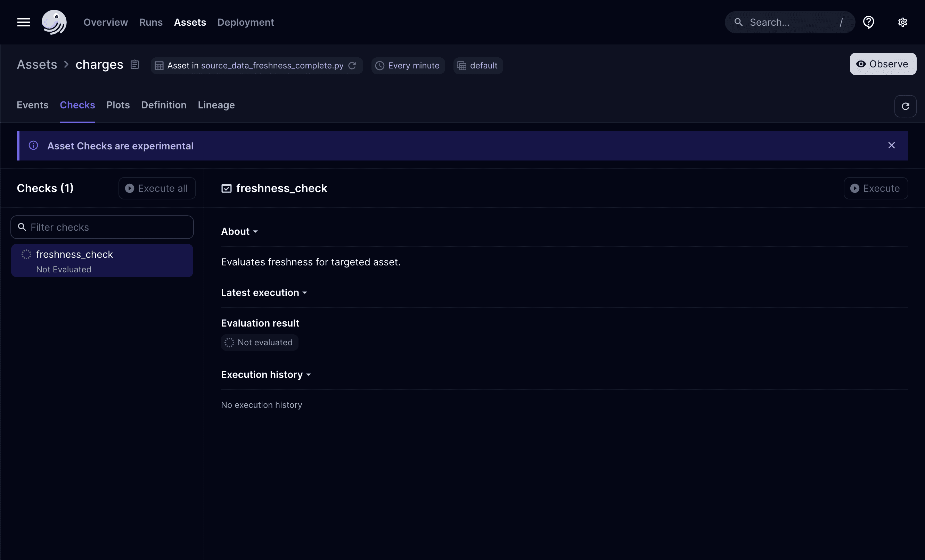Dismiss the Asset Checks experimental banner
The image size is (925, 560).
point(892,146)
